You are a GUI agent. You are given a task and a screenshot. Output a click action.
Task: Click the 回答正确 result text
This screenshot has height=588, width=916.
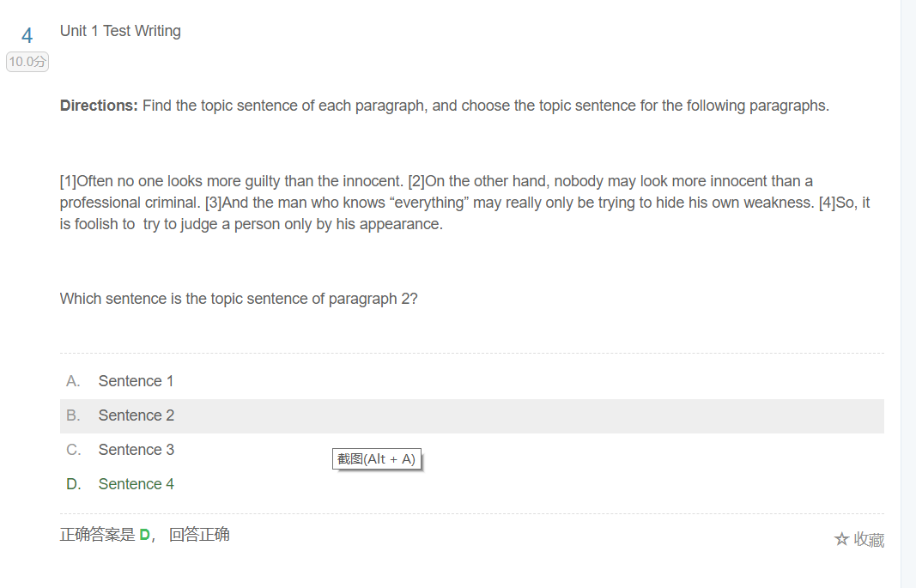(199, 535)
